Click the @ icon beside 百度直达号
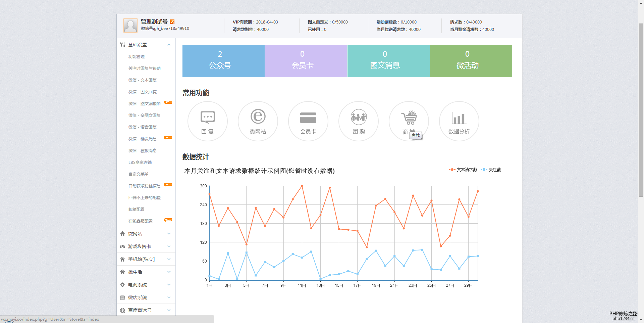Viewport: 644px width, 323px height. coord(122,310)
